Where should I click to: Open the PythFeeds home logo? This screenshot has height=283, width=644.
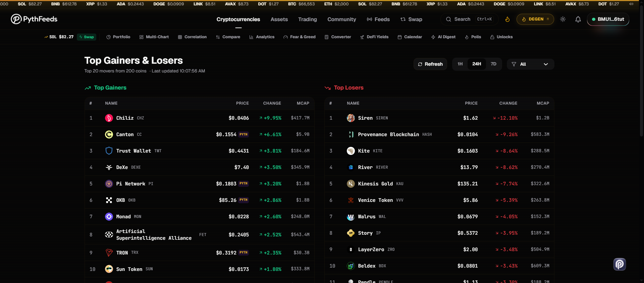[x=34, y=19]
